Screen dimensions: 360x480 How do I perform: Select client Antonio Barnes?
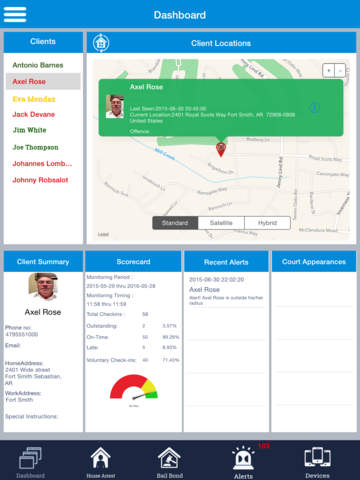click(x=38, y=65)
